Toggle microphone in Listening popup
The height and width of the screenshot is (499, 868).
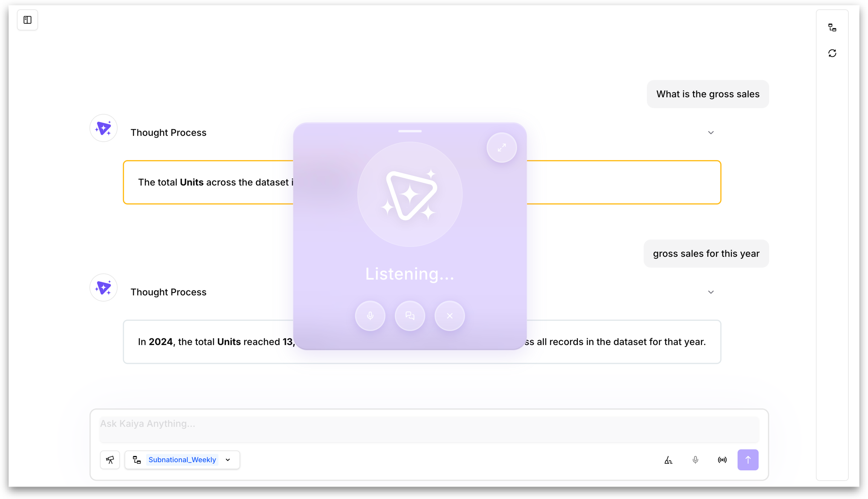[370, 316]
